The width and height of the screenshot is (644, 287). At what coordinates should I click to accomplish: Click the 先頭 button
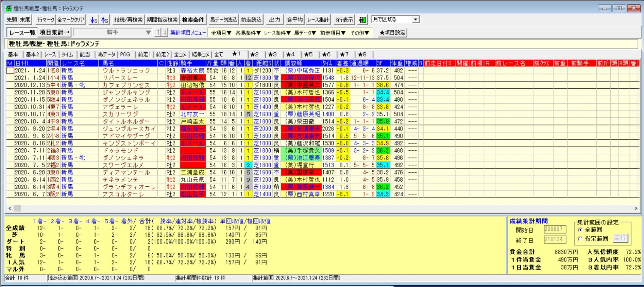pos(12,20)
